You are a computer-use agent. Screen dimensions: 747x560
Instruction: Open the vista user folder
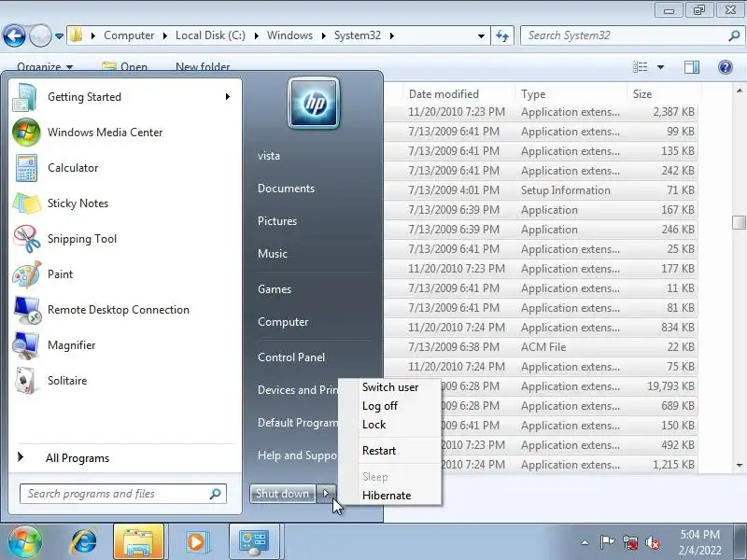pyautogui.click(x=269, y=156)
